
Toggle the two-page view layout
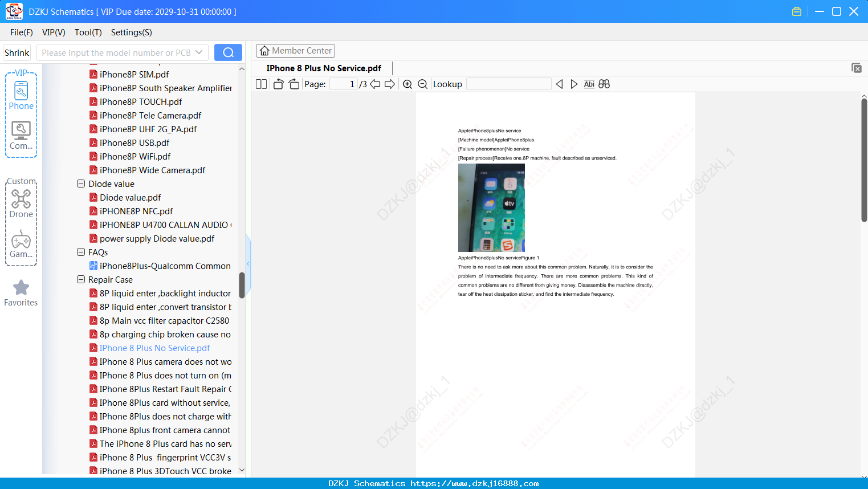click(261, 84)
